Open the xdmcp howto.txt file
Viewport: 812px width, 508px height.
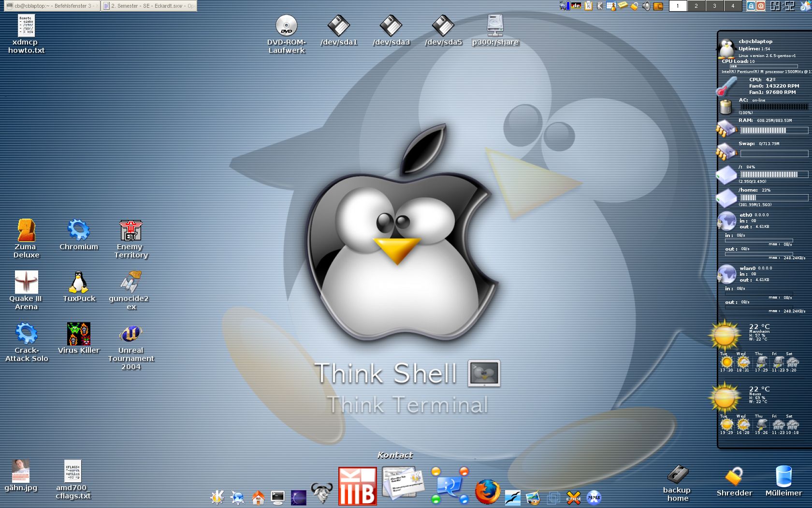26,34
